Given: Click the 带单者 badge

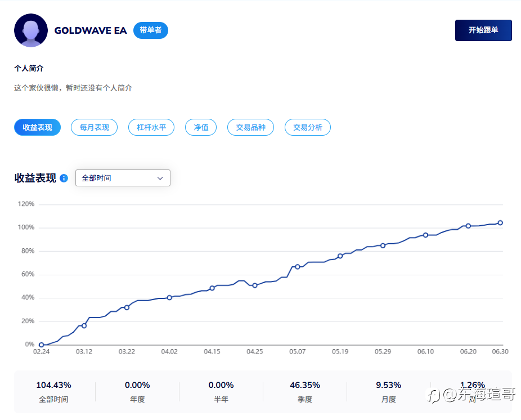Looking at the screenshot, I should click(x=151, y=30).
